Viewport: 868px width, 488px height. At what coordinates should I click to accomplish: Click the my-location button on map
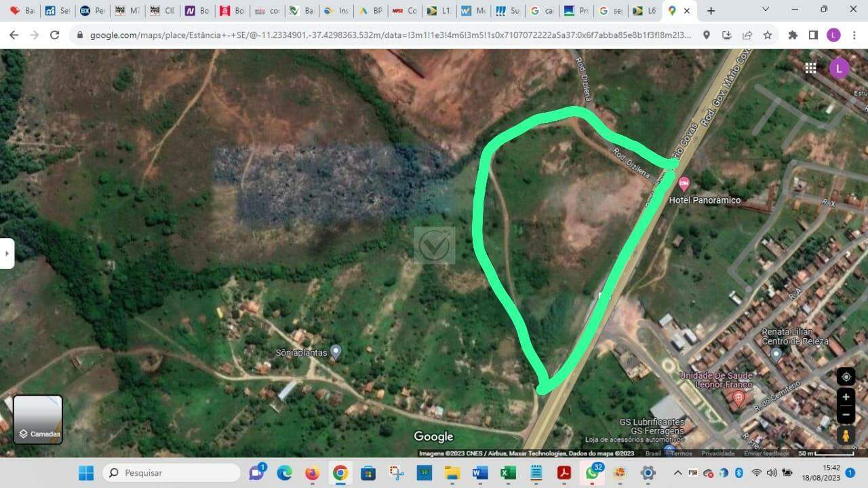[x=846, y=377]
